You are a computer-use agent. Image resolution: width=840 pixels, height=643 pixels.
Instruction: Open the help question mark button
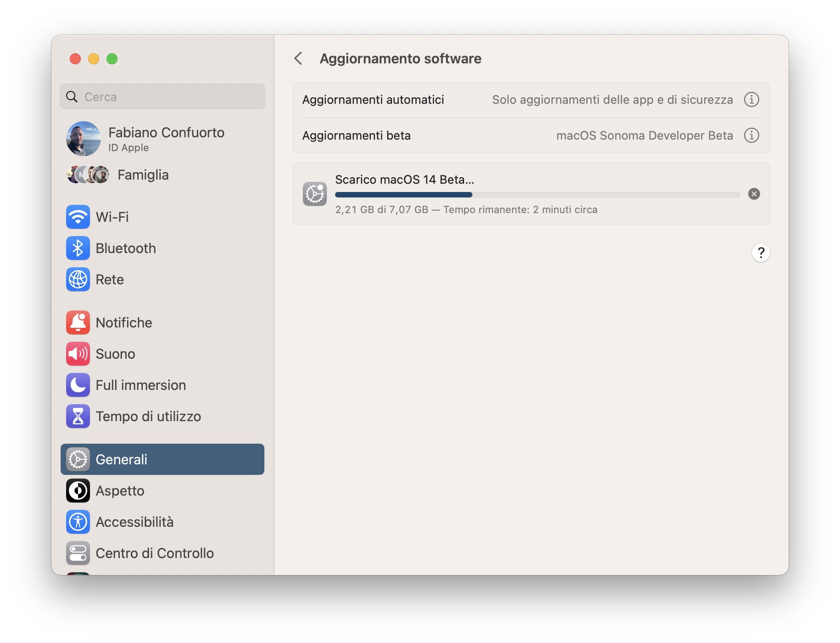pyautogui.click(x=761, y=253)
